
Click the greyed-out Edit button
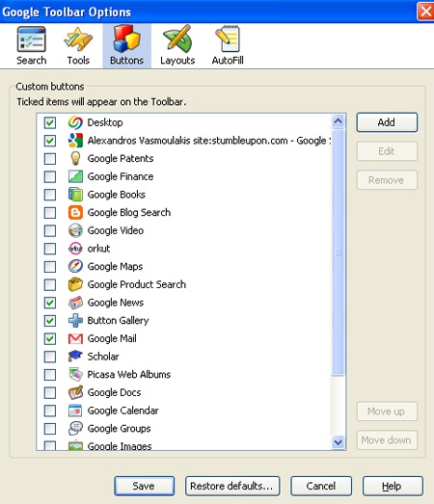pos(387,151)
